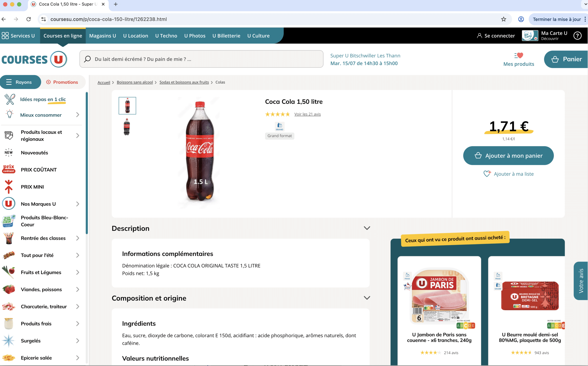This screenshot has width=588, height=366.
Task: Click the Mieux consommer lightbulb icon
Action: [x=10, y=114]
